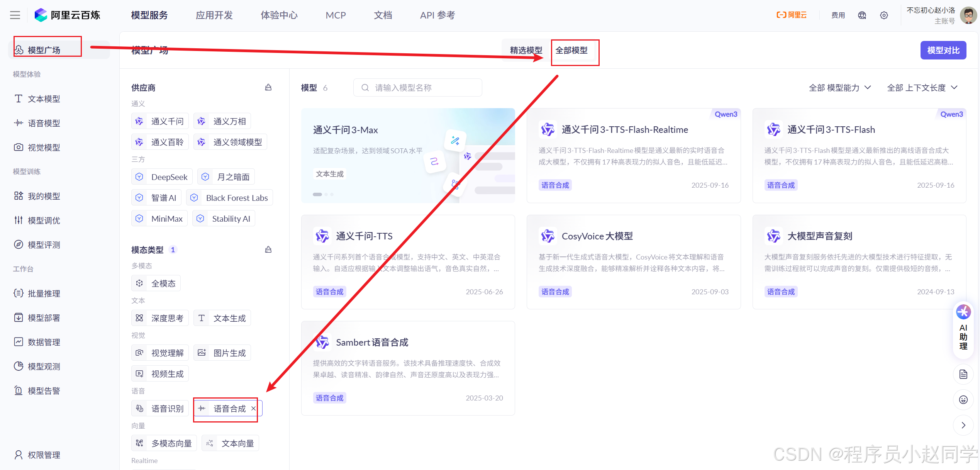The image size is (980, 470).
Task: Toggle the DeepSeek supplier filter
Action: (161, 176)
